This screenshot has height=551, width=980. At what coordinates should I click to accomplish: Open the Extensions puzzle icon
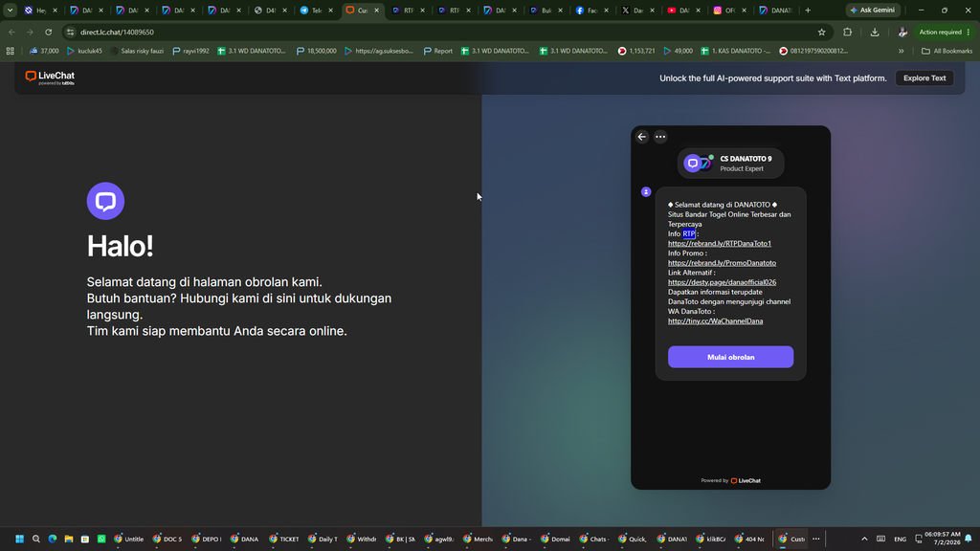pos(848,32)
